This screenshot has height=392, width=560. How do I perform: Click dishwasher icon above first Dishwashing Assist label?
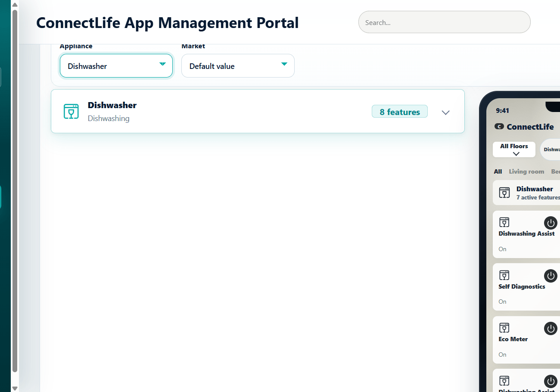point(504,222)
